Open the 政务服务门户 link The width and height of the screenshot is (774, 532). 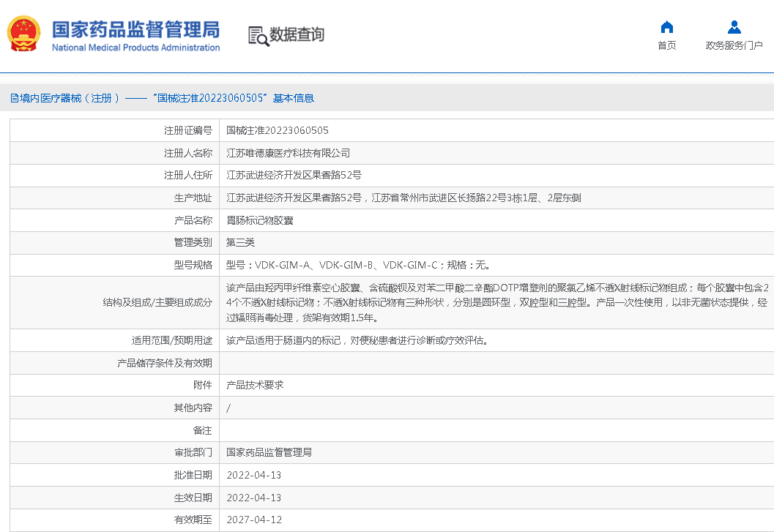(734, 45)
